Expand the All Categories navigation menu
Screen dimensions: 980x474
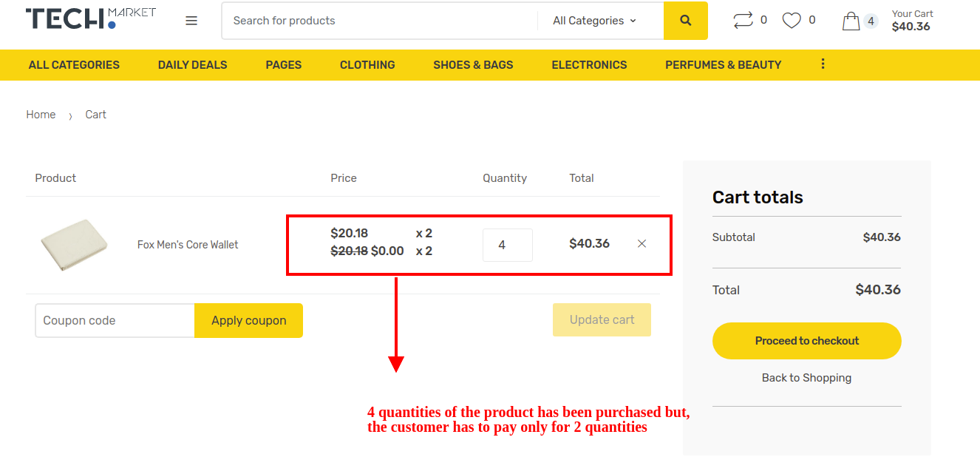(x=74, y=65)
